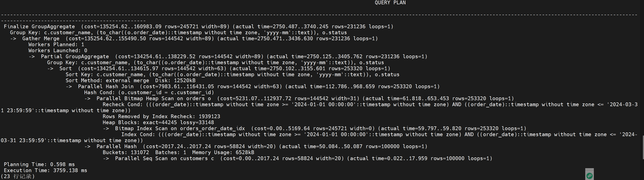Image resolution: width=644 pixels, height=180 pixels.
Task: Select the Workers Planned: 1 line
Action: tap(56, 45)
